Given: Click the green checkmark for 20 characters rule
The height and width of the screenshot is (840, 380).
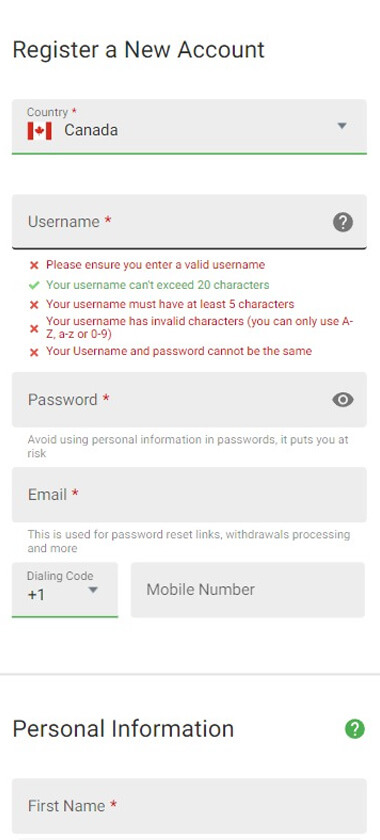Looking at the screenshot, I should point(34,285).
